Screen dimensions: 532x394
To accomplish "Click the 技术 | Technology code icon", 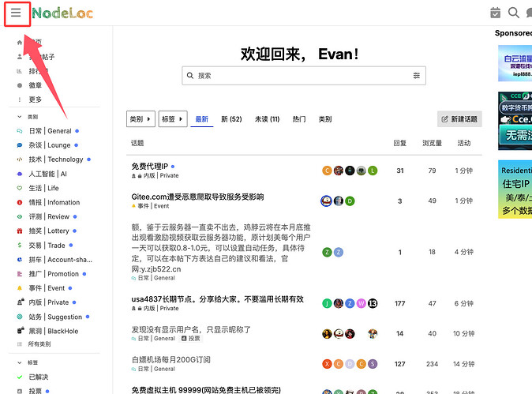I will pyautogui.click(x=20, y=159).
